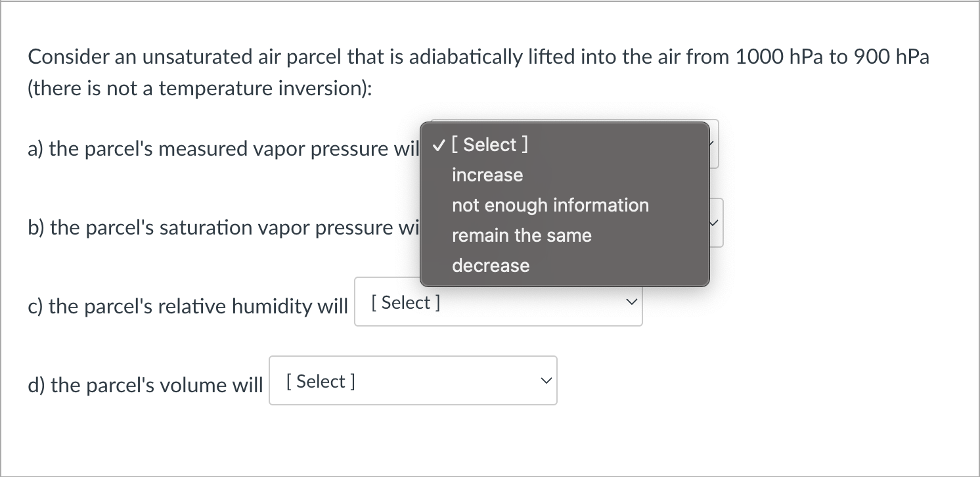This screenshot has height=477, width=980.
Task: Select "remain the same" in the dropdown list
Action: click(522, 235)
